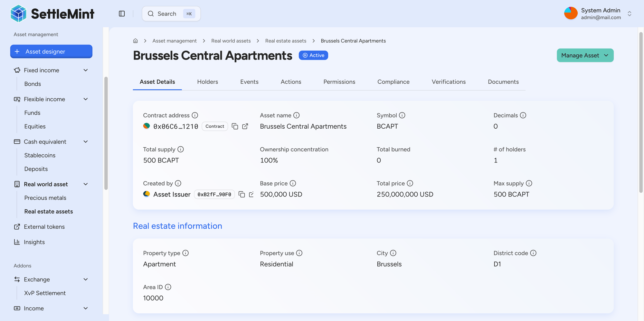644x321 pixels.
Task: Click the Total supply info icon
Action: tap(181, 149)
